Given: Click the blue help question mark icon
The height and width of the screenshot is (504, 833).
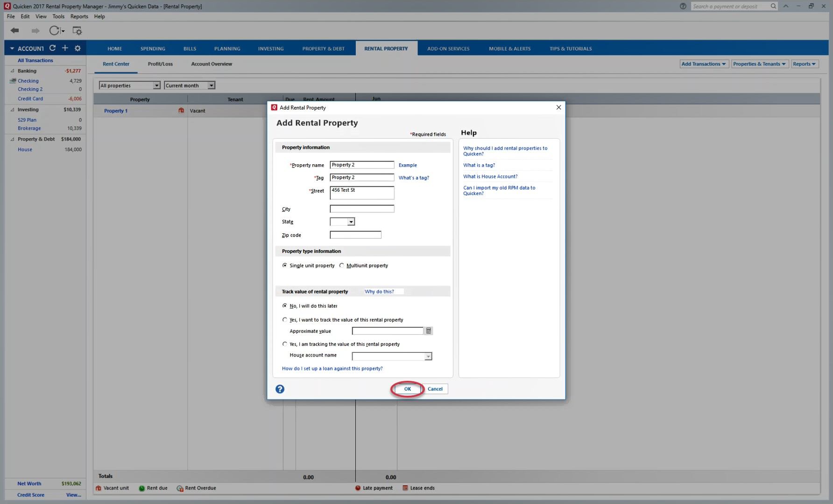Looking at the screenshot, I should pos(280,389).
